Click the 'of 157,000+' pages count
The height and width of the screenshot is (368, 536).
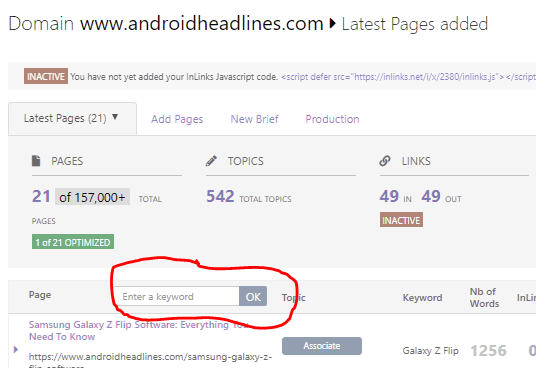(92, 197)
